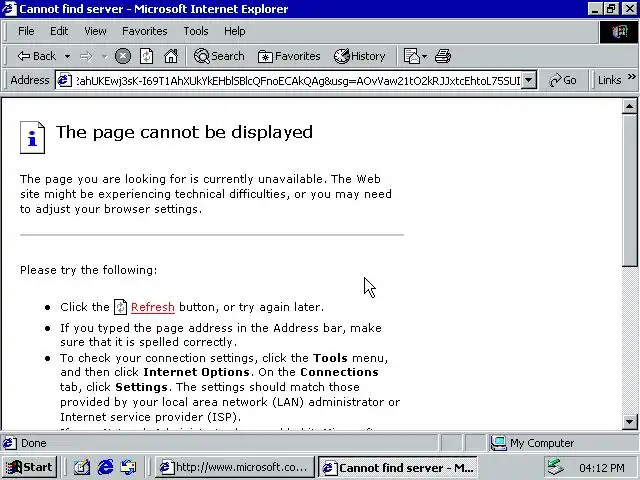Screen dimensions: 640x480
Task: Launch Internet Explorer from Quick Launch
Action: (106, 467)
